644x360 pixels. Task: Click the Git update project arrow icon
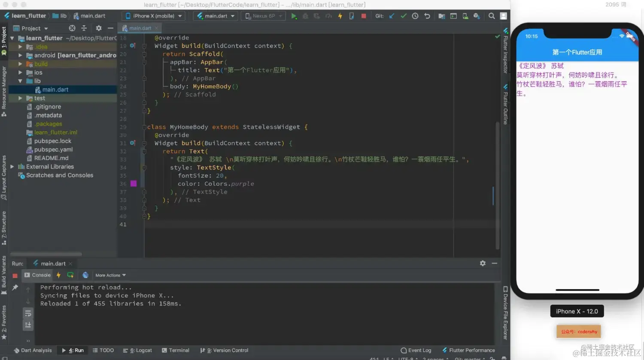392,16
